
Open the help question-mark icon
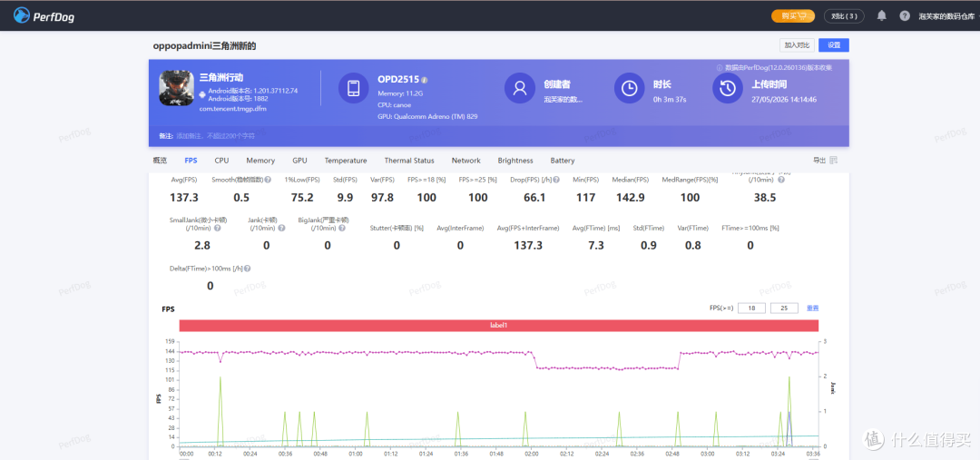click(x=905, y=15)
